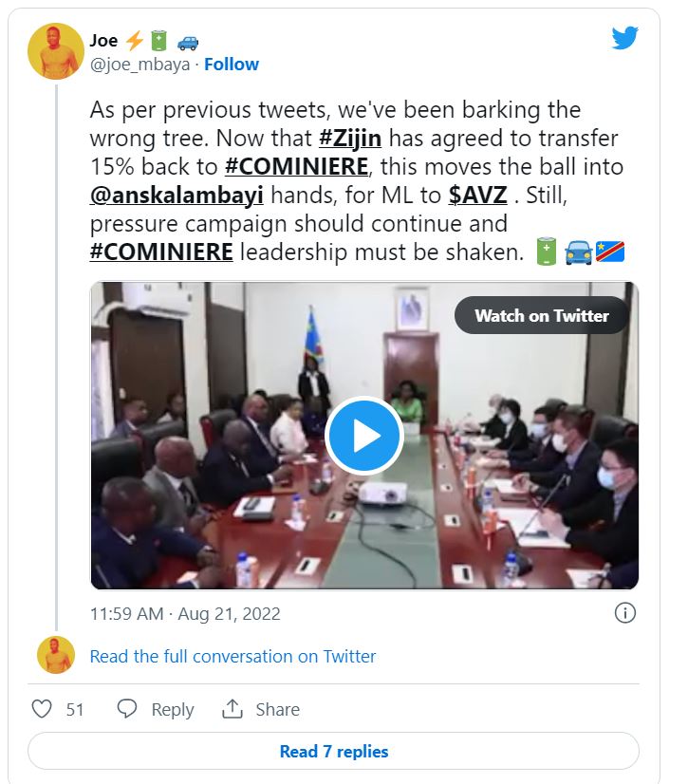Screen dimensions: 688x784
Task: Click the reply speech bubble icon
Action: point(127,709)
